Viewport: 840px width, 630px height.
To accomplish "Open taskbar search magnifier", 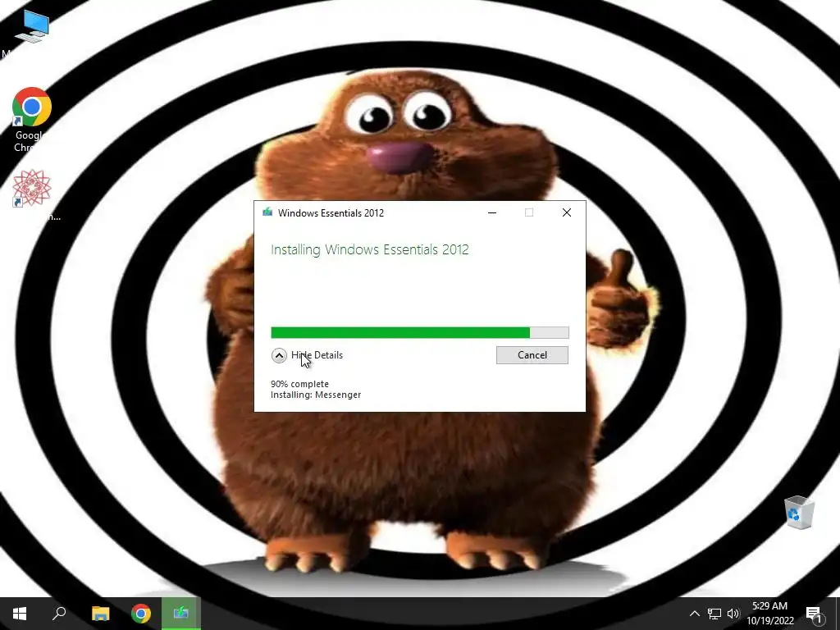I will [x=59, y=614].
